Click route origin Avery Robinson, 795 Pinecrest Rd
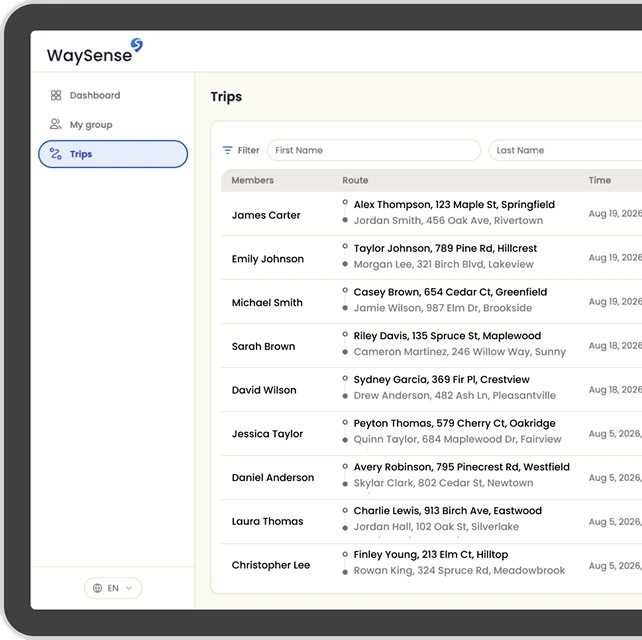642x640 pixels. click(x=461, y=467)
